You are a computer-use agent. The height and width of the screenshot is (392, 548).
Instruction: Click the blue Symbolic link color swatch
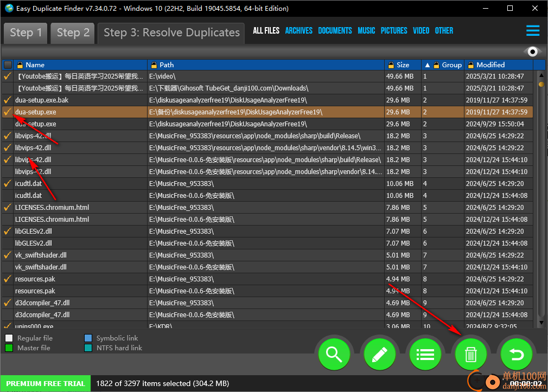pyautogui.click(x=88, y=338)
